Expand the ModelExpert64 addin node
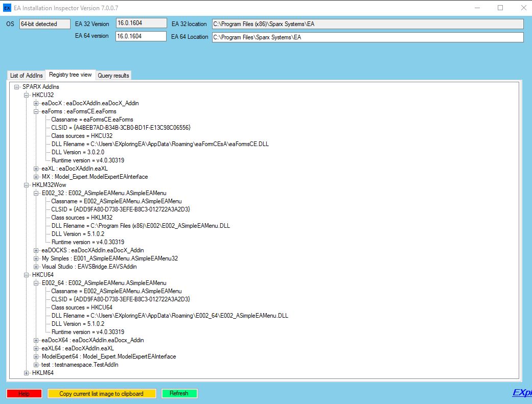The image size is (532, 404). 36,357
